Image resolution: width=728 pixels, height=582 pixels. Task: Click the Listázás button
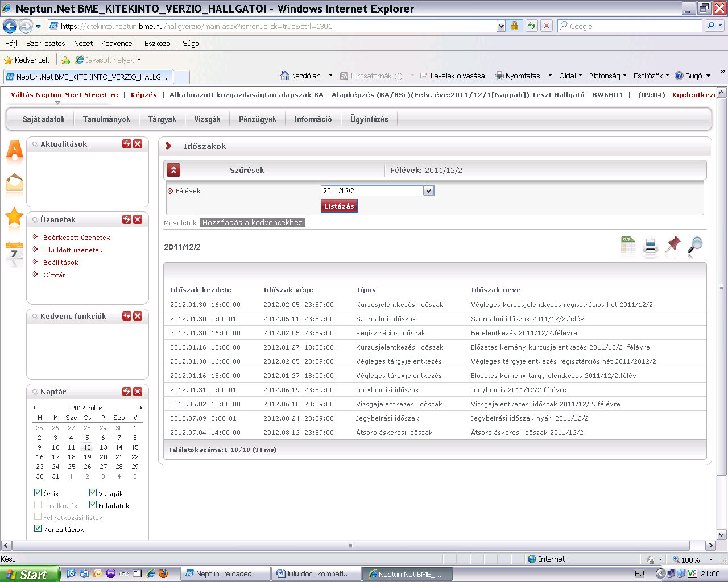click(x=339, y=206)
